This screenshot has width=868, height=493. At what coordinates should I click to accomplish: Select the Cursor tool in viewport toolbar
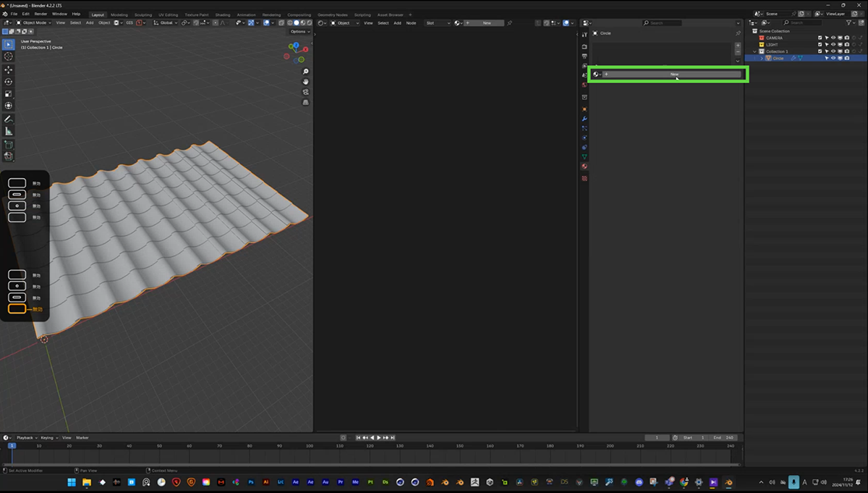coord(9,56)
